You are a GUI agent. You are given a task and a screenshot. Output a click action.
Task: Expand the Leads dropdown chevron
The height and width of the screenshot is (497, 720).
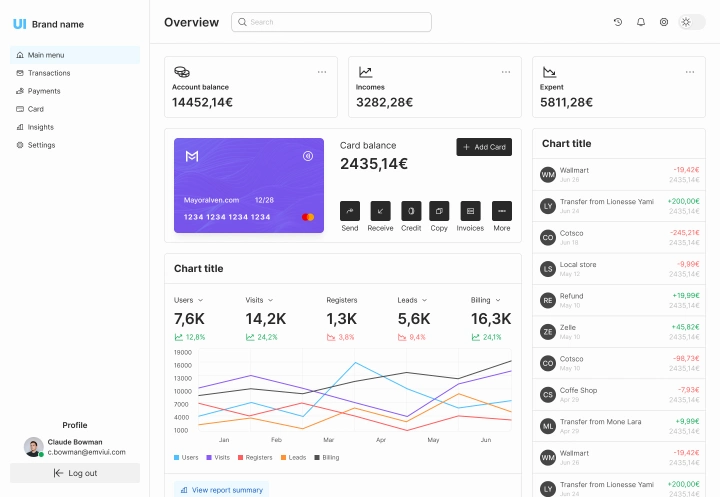[x=424, y=300]
